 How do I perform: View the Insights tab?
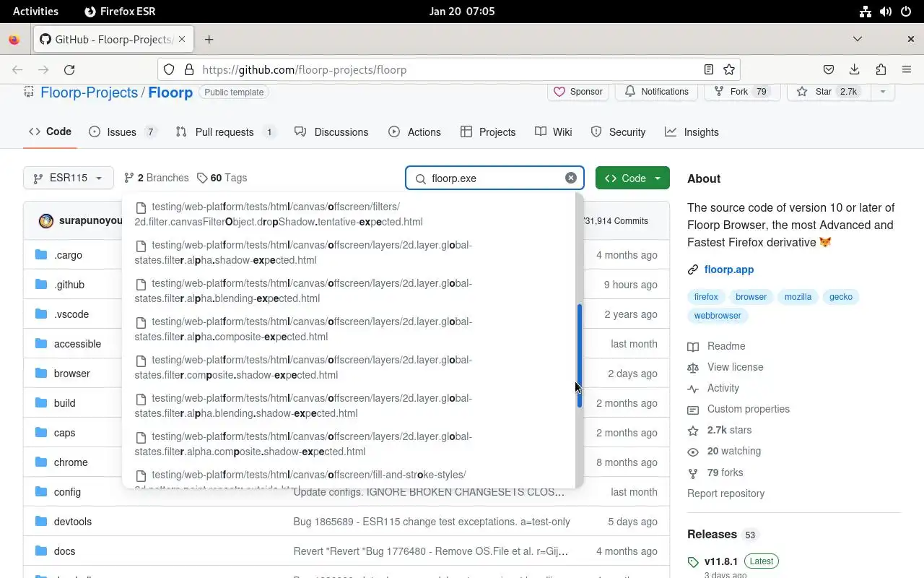coord(692,131)
